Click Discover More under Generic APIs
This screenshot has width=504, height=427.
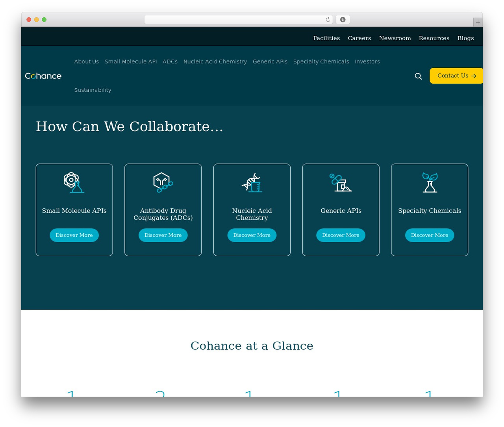coord(341,235)
